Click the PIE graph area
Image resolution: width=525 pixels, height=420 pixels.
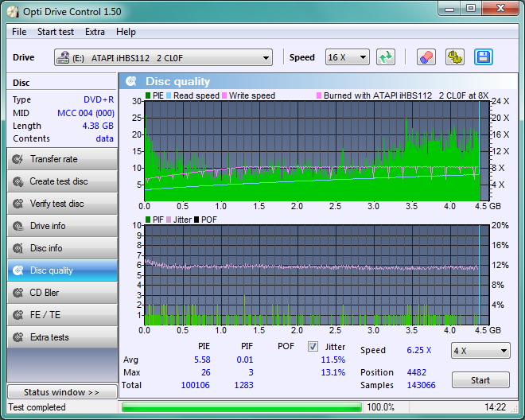(317, 150)
